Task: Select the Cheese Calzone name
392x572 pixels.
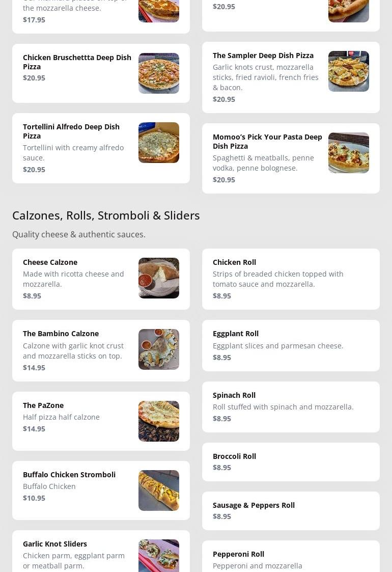Action: pos(50,262)
